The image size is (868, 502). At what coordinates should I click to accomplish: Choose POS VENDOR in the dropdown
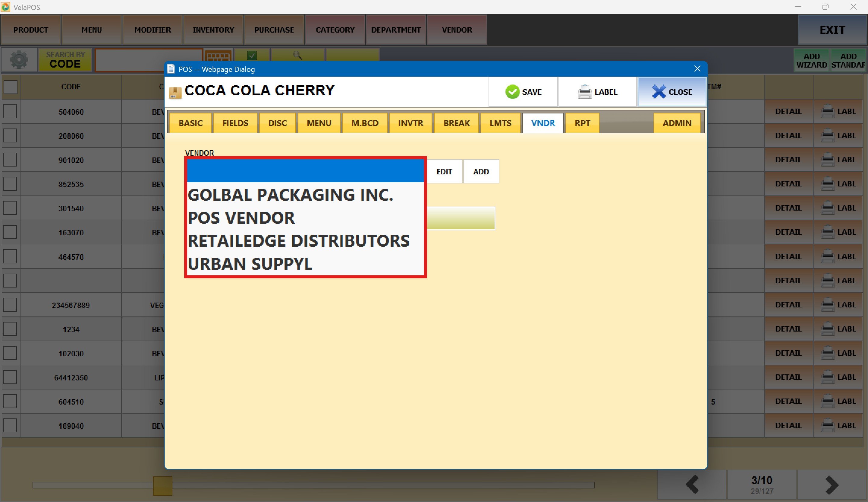[x=241, y=218]
